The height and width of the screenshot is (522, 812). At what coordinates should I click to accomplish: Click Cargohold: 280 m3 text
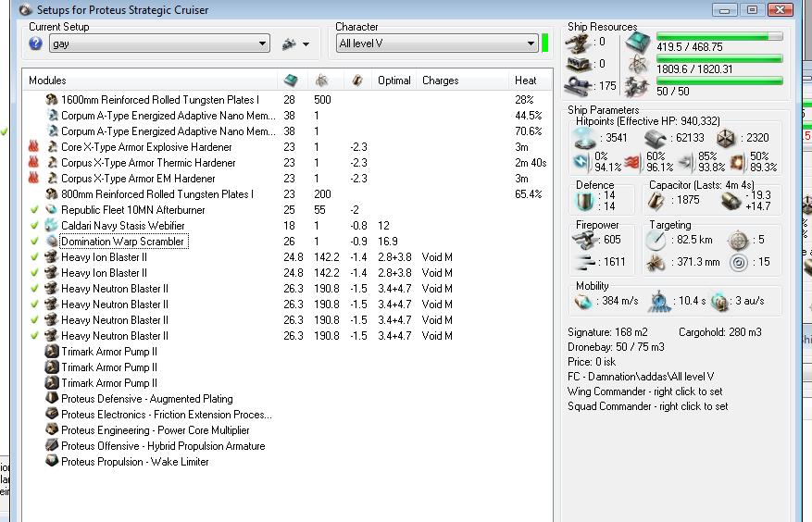(719, 332)
